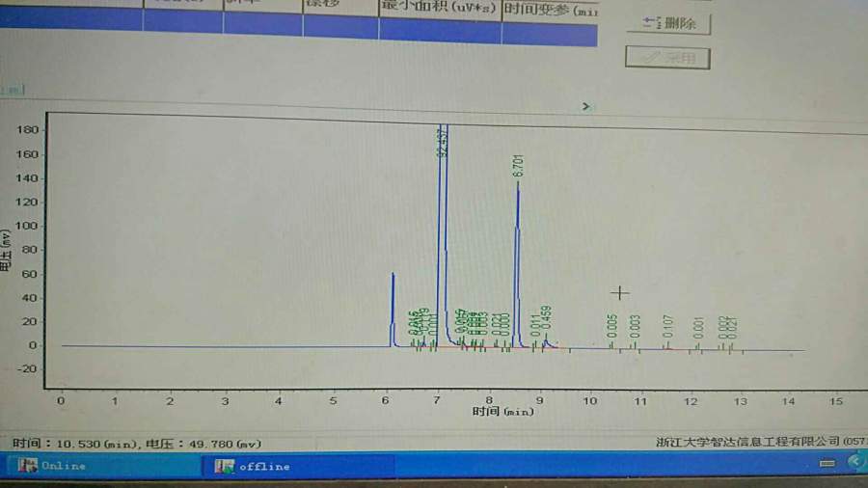Click the peak apex labeled 6.701
This screenshot has height=488, width=868.
(518, 185)
